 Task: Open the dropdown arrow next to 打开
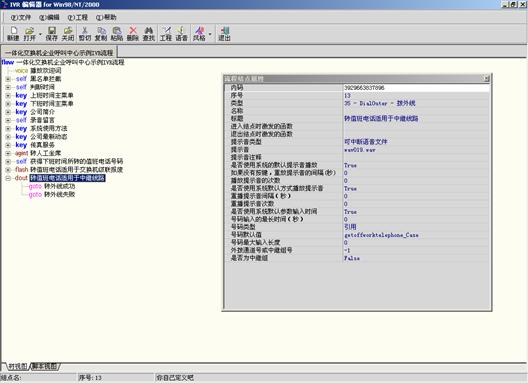[x=40, y=34]
